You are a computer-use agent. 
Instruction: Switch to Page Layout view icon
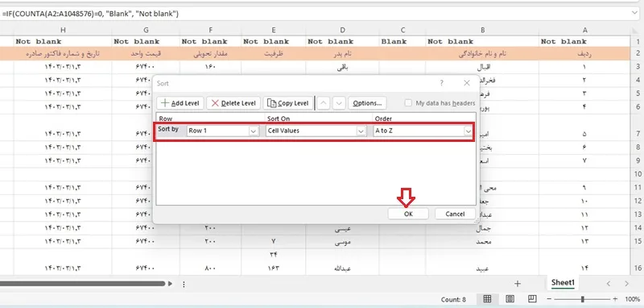510,299
